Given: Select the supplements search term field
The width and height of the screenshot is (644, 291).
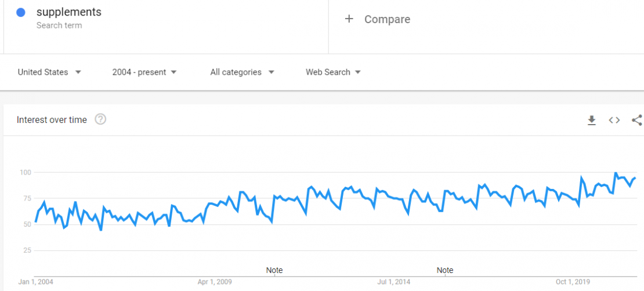Looking at the screenshot, I should coord(166,27).
